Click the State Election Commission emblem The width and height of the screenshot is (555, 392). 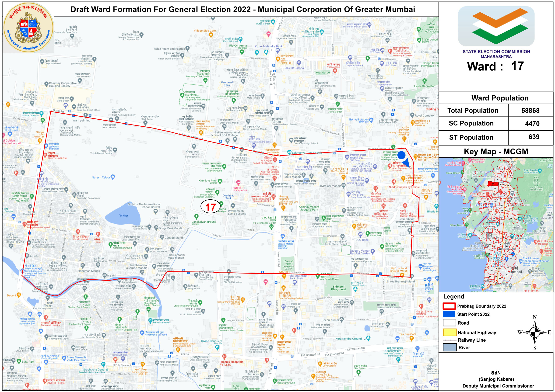click(x=496, y=26)
